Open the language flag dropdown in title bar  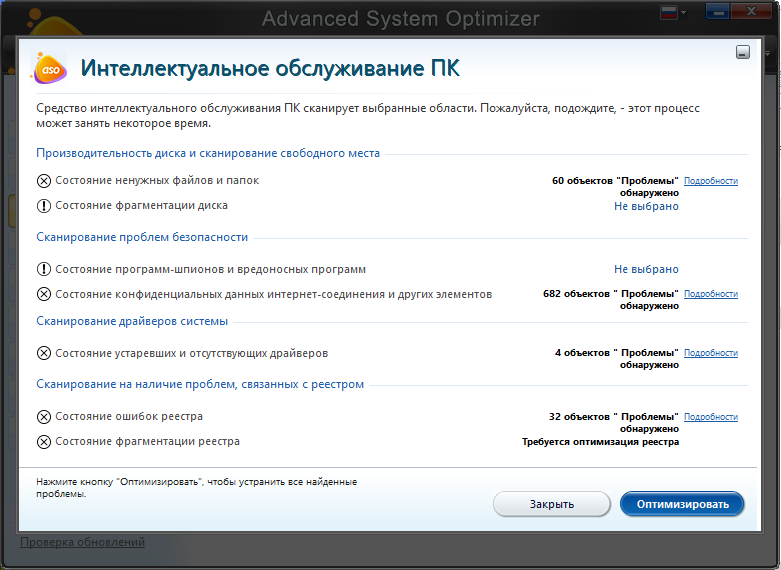(x=673, y=12)
